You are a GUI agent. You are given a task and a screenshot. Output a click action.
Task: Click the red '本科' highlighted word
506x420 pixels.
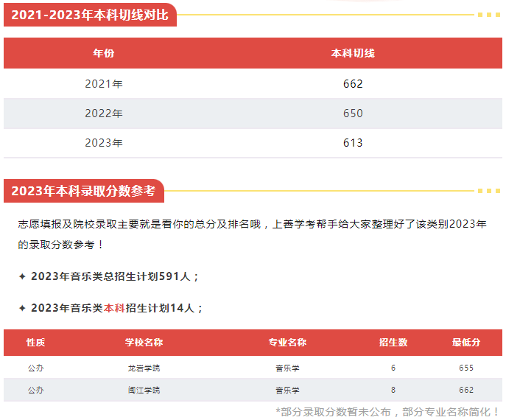tap(114, 308)
